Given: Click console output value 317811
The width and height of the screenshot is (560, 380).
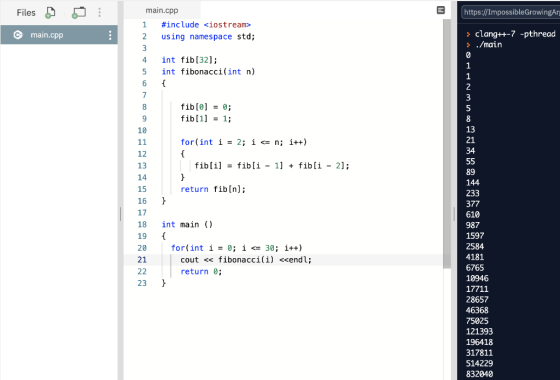Looking at the screenshot, I should (x=479, y=353).
